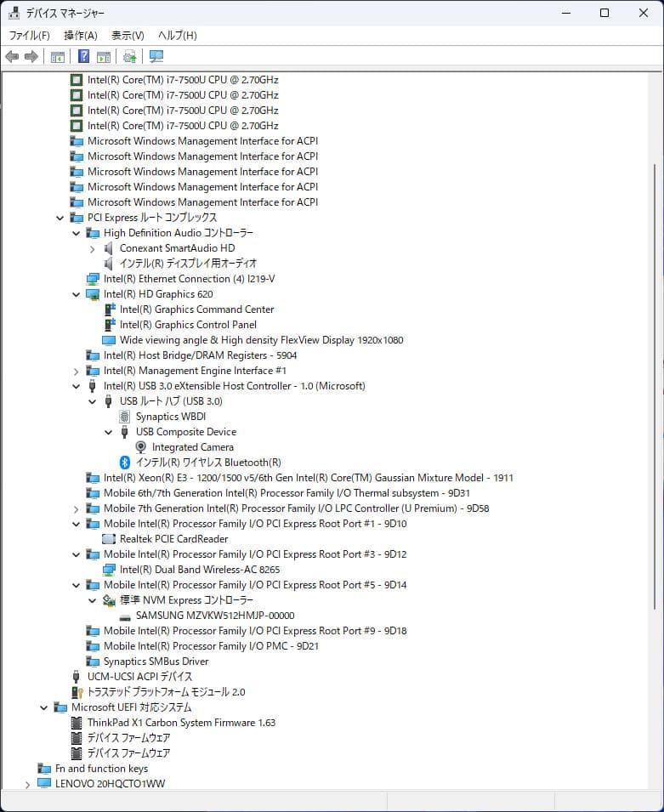Open the 表示(V) menu

tap(128, 35)
